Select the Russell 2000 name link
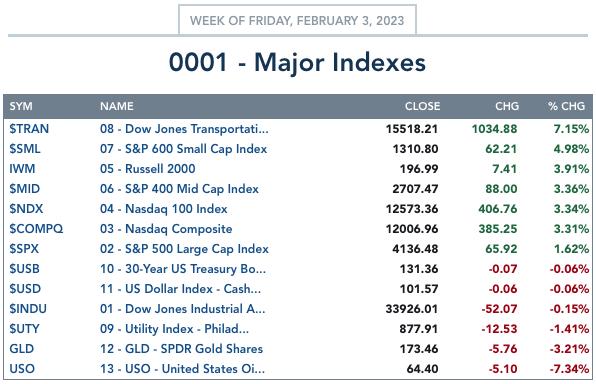 click(x=147, y=169)
